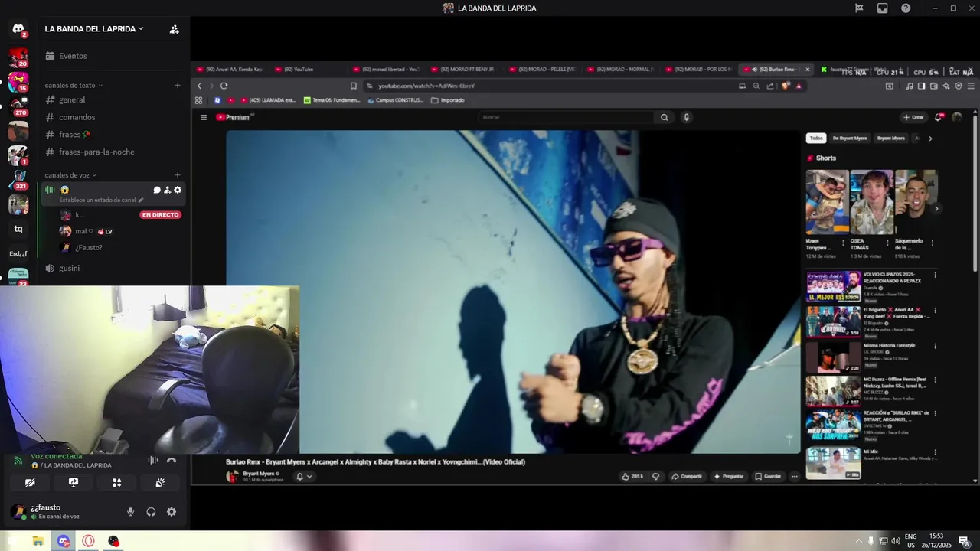Screen dimensions: 980x551
Task: Dislike the Burlao Rmx video
Action: coord(655,476)
